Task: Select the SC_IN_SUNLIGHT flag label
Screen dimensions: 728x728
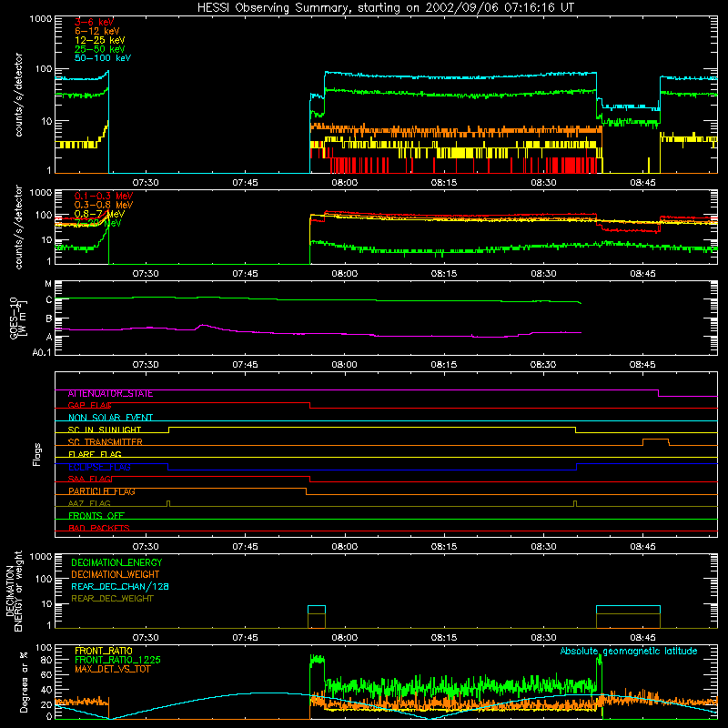Action: coord(105,430)
